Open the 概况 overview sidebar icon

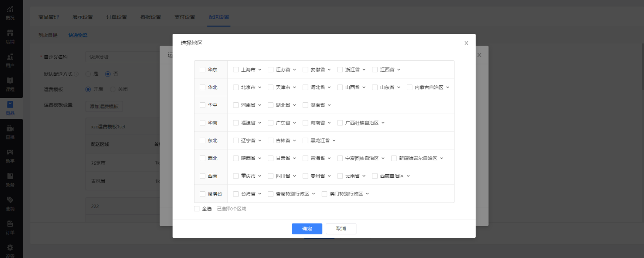click(10, 9)
